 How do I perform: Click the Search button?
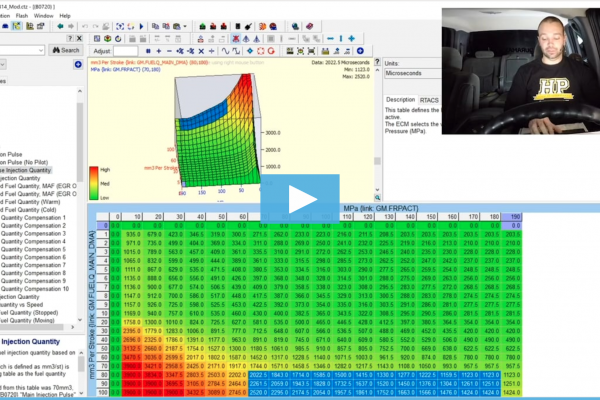pos(67,50)
